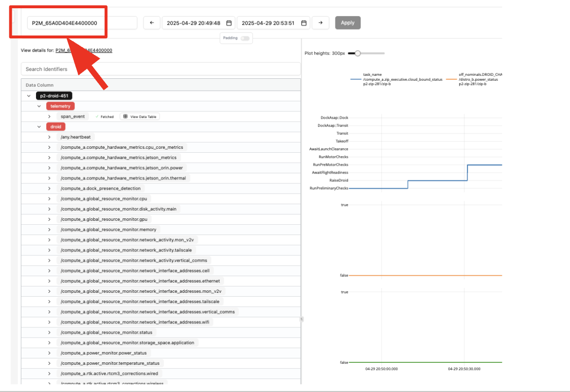Expand the cpu_core_metrics row chevron
Image resolution: width=570 pixels, height=392 pixels.
[49, 147]
